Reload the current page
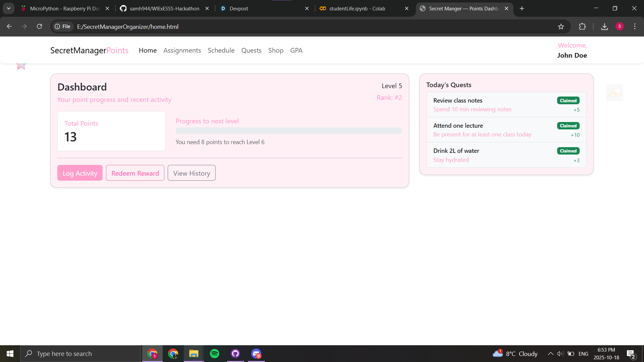Screen dimensions: 644x362 39,26
